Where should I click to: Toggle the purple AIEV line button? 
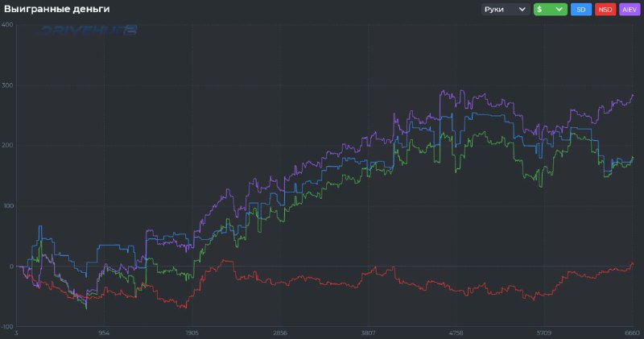pos(629,10)
